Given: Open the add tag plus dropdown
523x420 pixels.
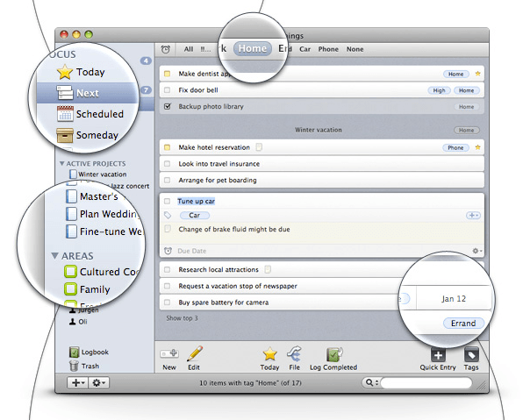Looking at the screenshot, I should (473, 216).
